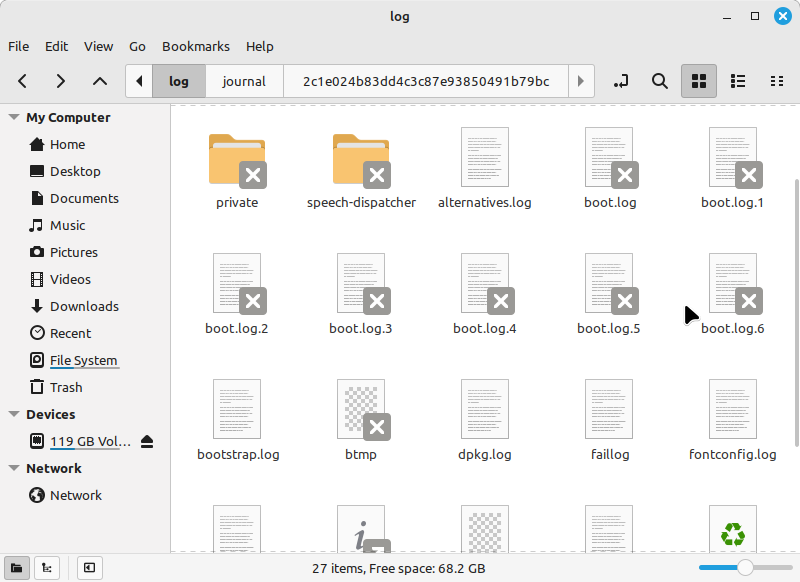Go up to the parent folder
Image resolution: width=800 pixels, height=582 pixels.
[x=100, y=81]
